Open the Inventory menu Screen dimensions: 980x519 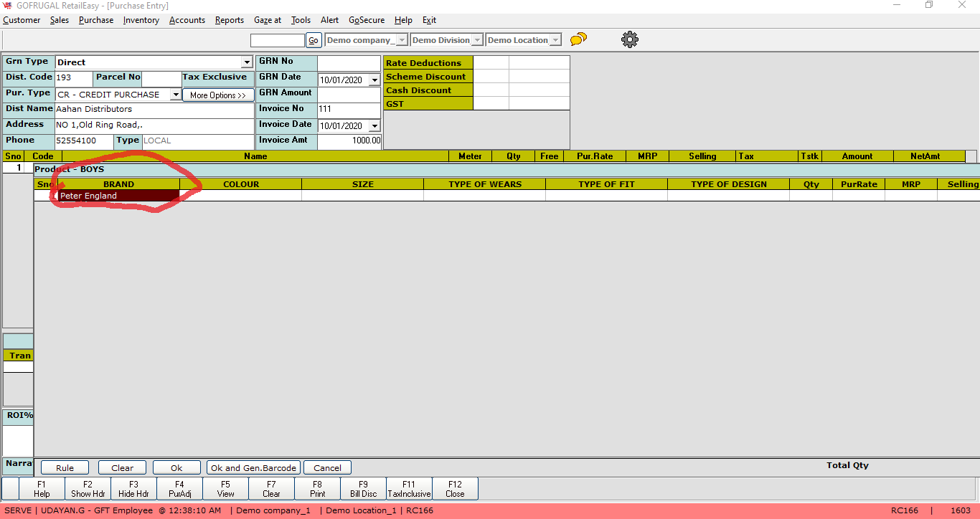tap(141, 20)
